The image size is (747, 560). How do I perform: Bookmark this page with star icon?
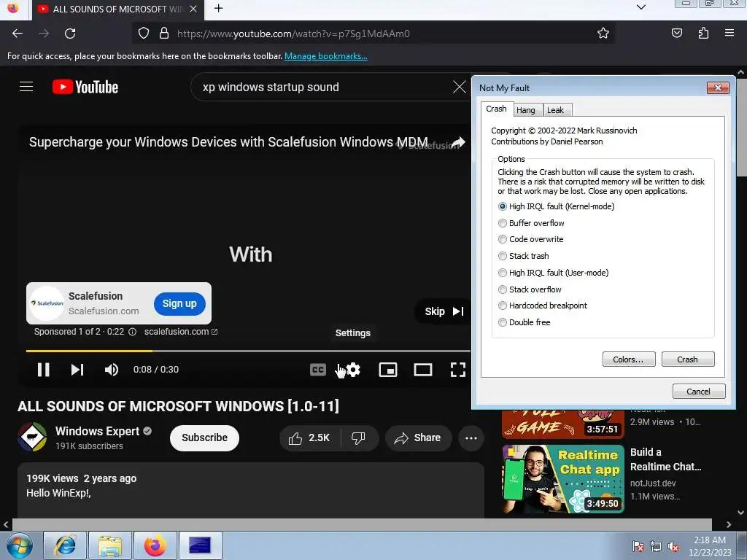click(x=603, y=34)
